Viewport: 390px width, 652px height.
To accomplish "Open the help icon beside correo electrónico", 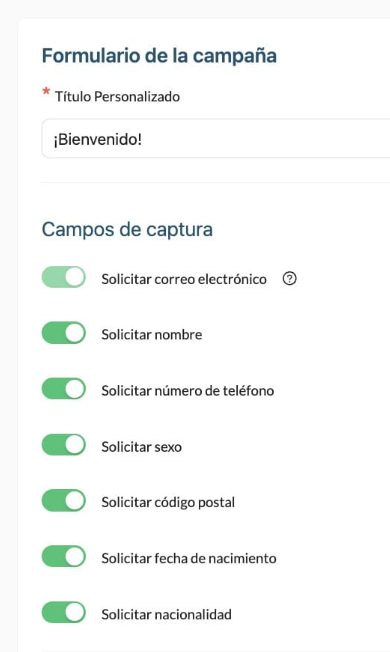I will click(x=289, y=279).
